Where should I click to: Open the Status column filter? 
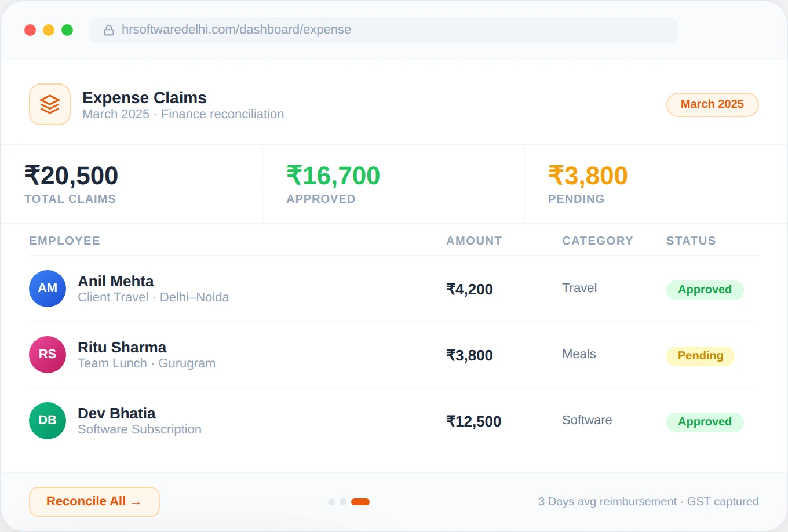(691, 241)
